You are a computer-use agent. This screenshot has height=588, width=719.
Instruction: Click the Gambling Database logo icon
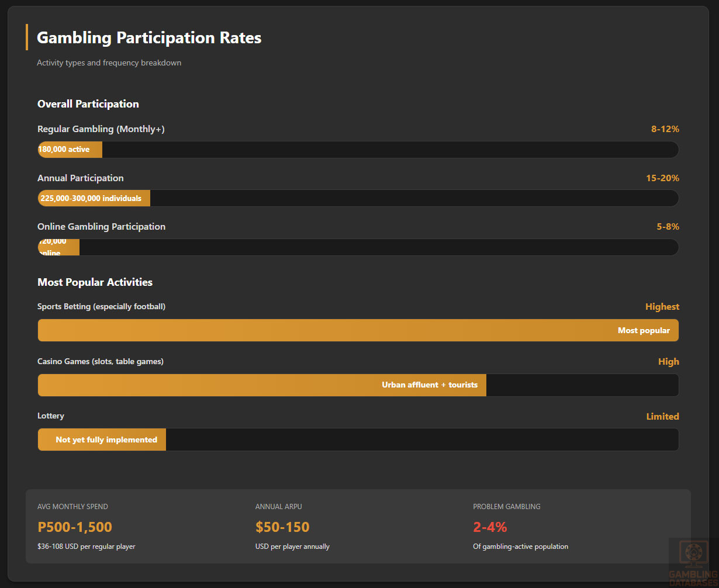(693, 556)
